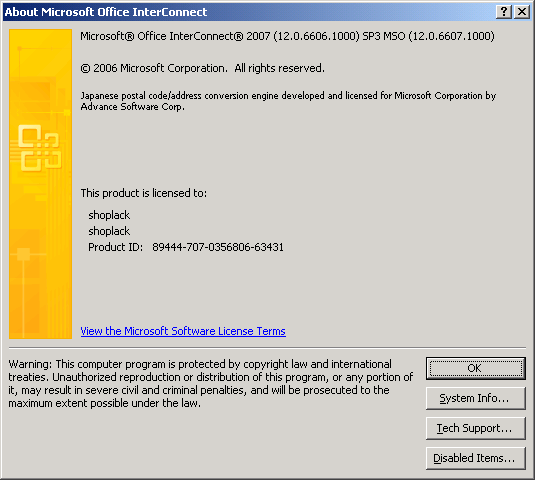Click the Product ID label
Image resolution: width=535 pixels, height=480 pixels.
115,247
